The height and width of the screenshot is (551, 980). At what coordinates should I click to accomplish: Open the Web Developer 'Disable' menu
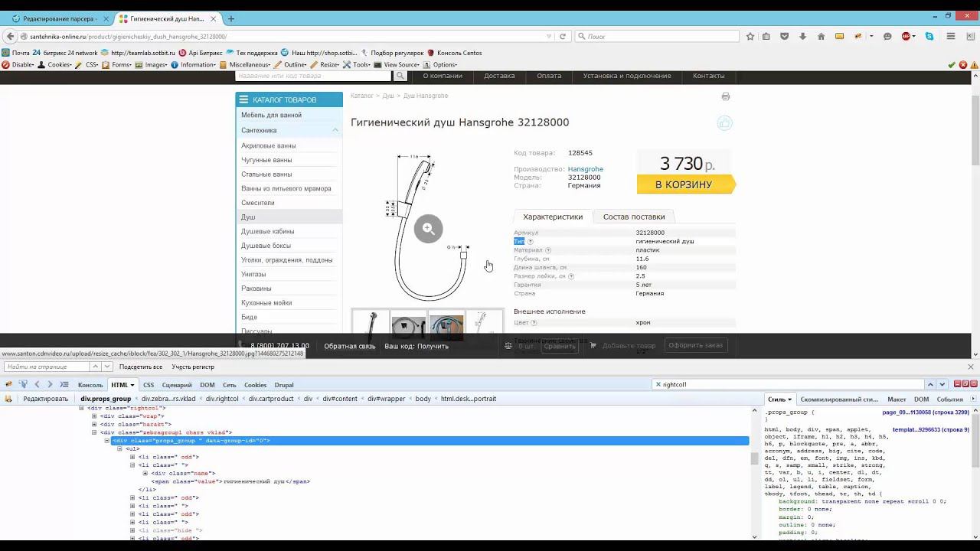click(x=19, y=65)
